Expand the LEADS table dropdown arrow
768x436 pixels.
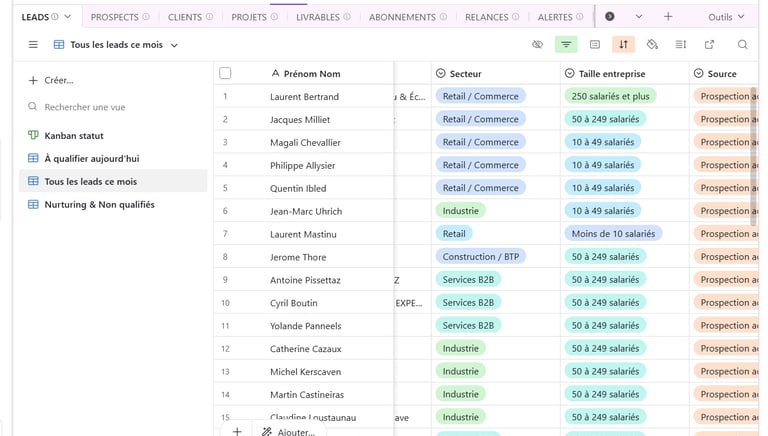pyautogui.click(x=68, y=17)
